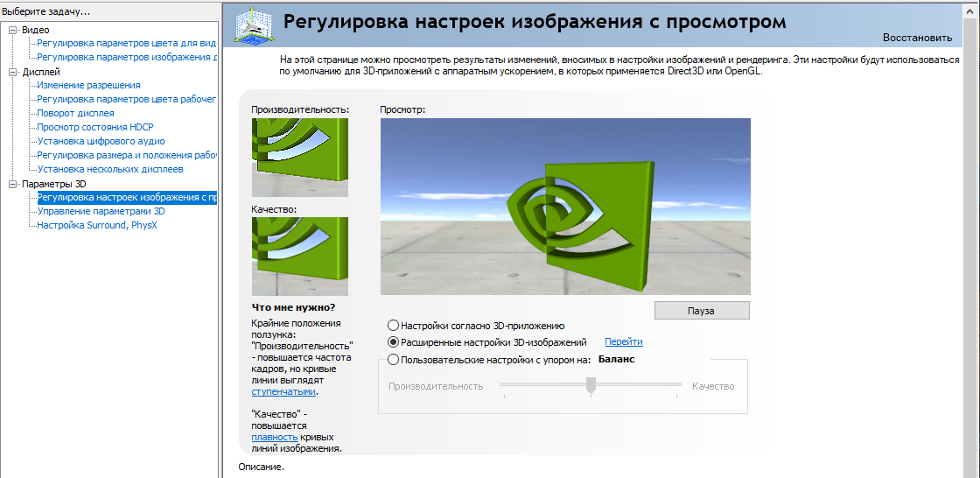Click the Качество preview thumbnail
Image resolution: width=980 pixels, height=478 pixels.
pos(300,257)
